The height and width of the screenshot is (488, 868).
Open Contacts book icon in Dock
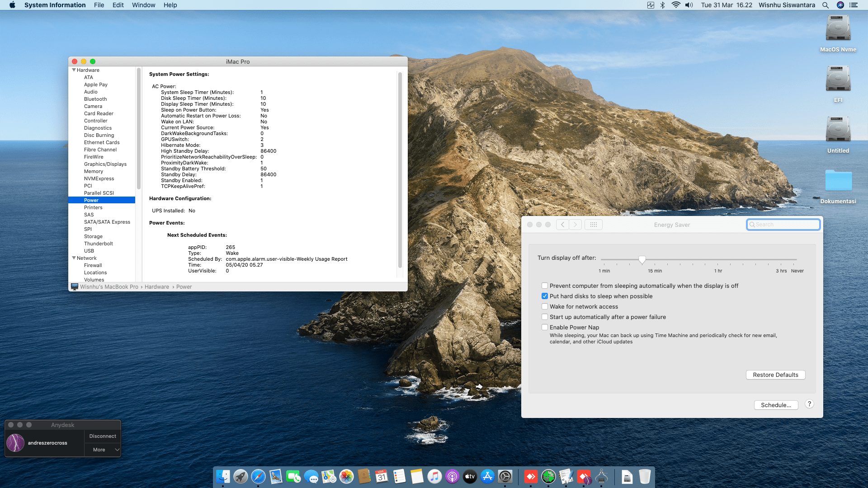click(x=364, y=476)
